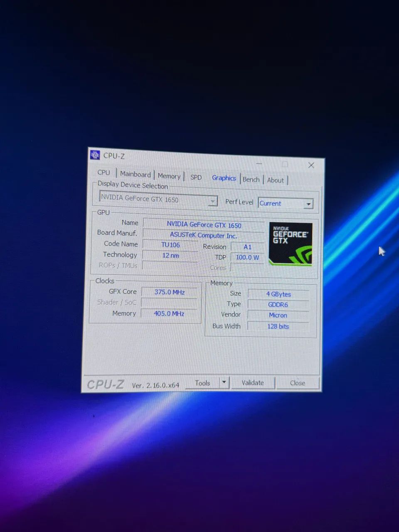
Task: Minimize the CPU-Z window
Action: coord(259,163)
